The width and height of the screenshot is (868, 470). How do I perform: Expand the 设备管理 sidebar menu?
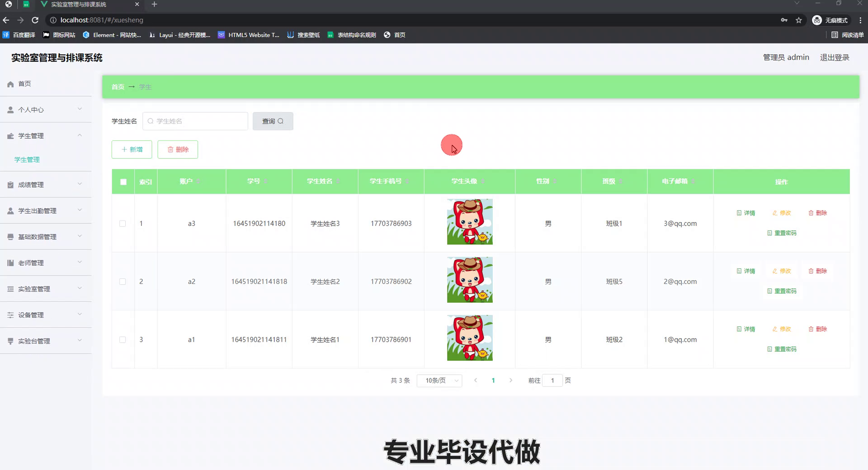(x=45, y=315)
